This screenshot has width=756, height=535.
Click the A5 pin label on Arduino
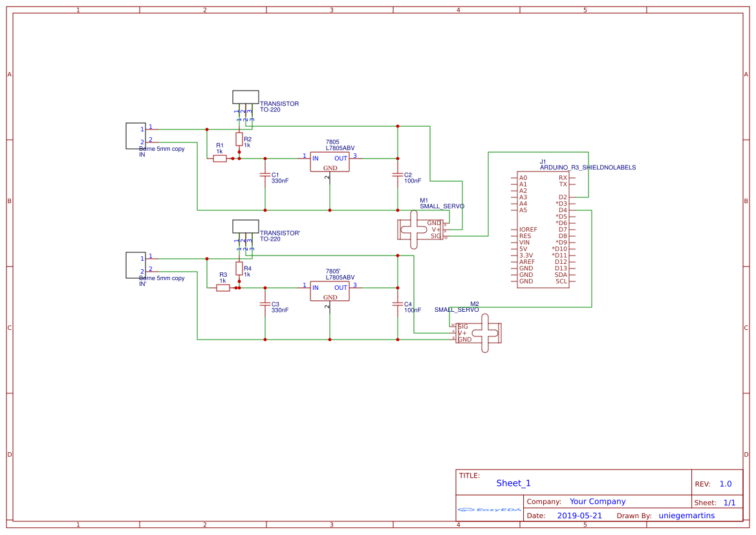(x=523, y=210)
